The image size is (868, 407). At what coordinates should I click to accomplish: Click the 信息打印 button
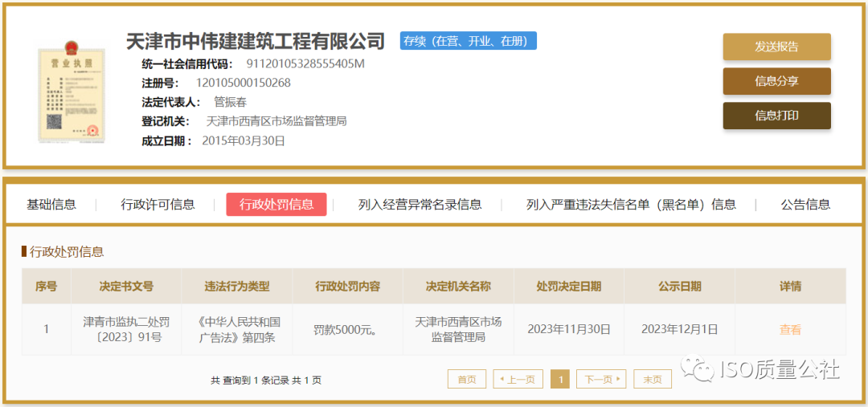(x=776, y=116)
